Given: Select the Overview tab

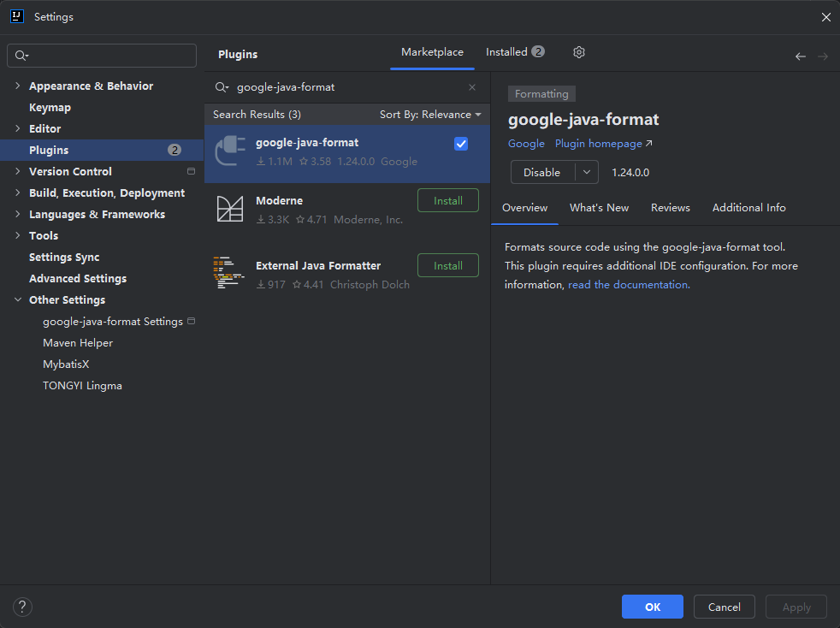Looking at the screenshot, I should click(x=524, y=208).
